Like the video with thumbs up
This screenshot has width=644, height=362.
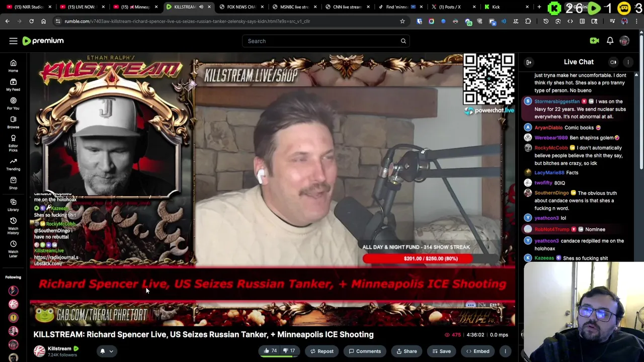pyautogui.click(x=270, y=351)
